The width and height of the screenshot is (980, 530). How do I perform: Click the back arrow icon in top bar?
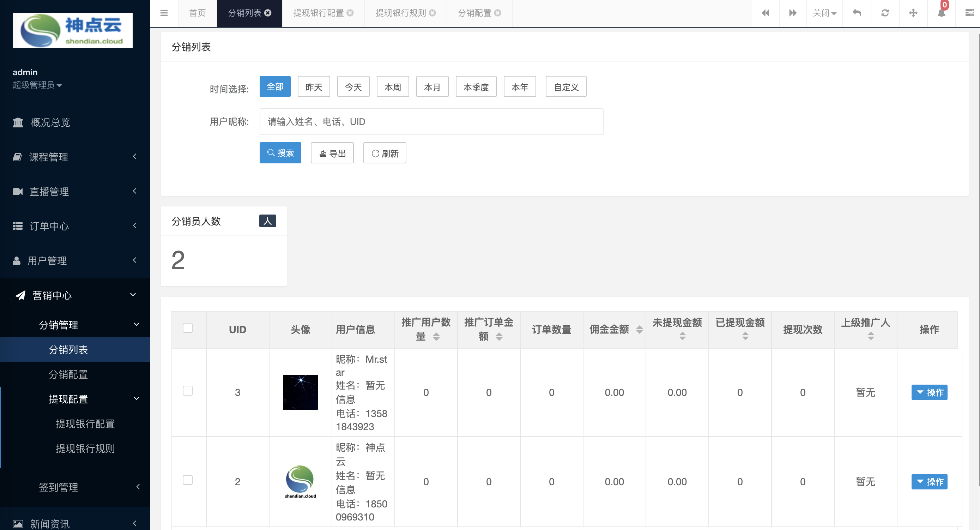point(857,13)
